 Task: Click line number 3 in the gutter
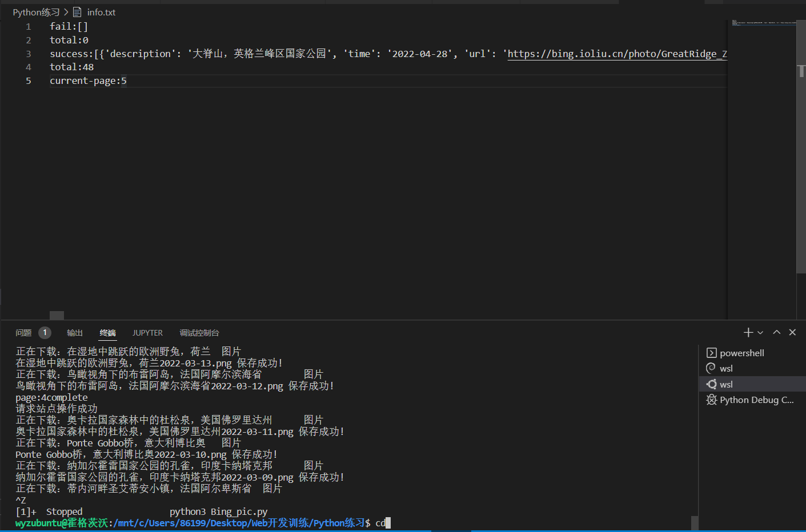coord(28,54)
